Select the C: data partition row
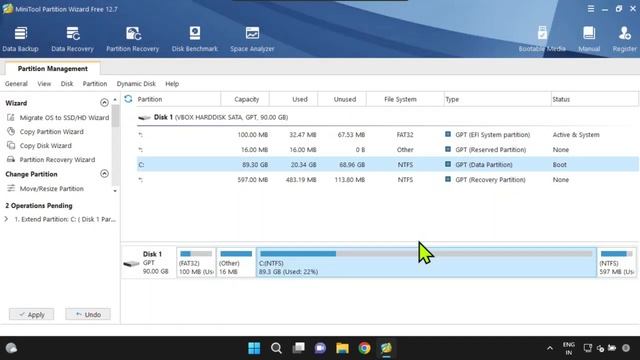Viewport: 640px width, 360px height. (387, 164)
